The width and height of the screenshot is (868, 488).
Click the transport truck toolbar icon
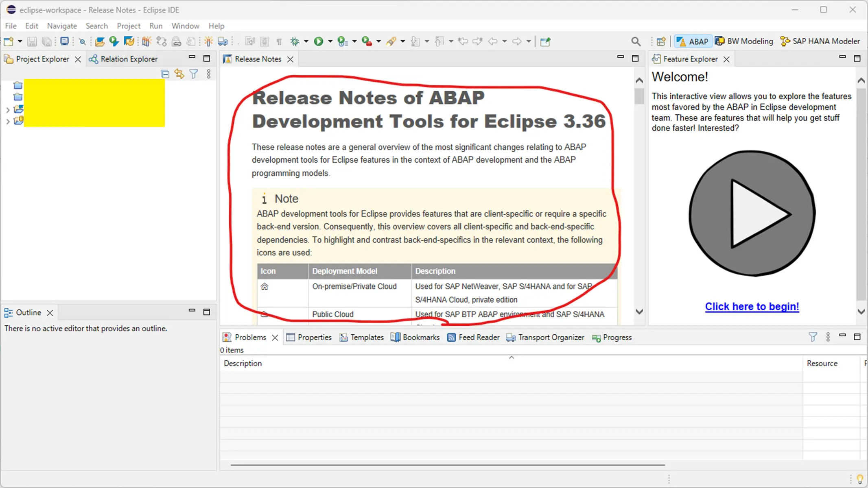coord(223,41)
